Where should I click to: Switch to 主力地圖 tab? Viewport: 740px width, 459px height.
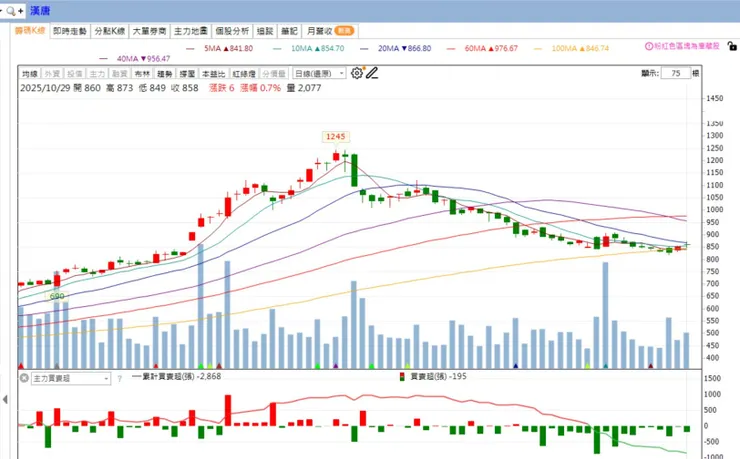tap(191, 31)
